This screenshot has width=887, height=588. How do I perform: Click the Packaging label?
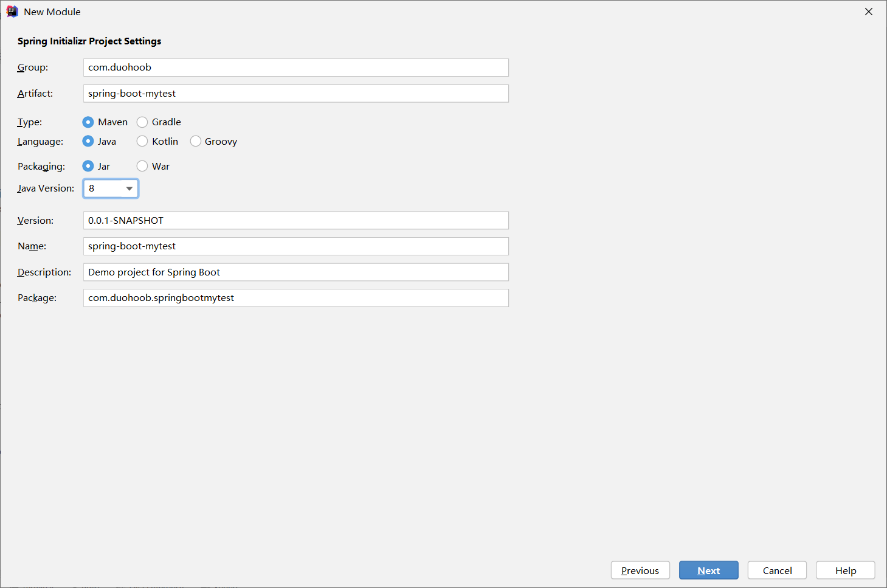pyautogui.click(x=41, y=167)
